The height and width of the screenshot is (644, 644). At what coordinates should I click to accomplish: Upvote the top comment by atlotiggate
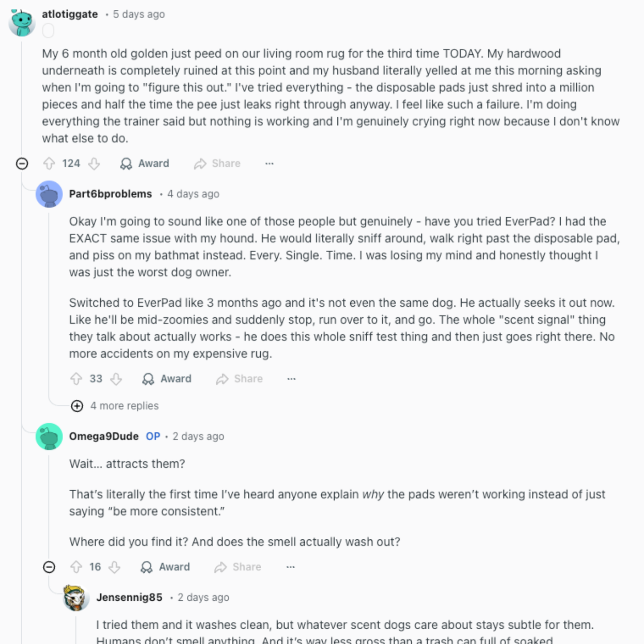[50, 163]
